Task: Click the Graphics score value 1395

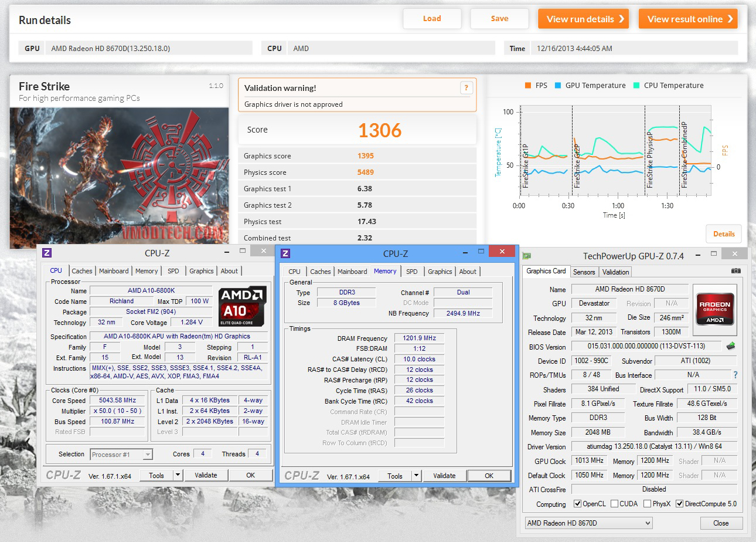Action: (366, 156)
